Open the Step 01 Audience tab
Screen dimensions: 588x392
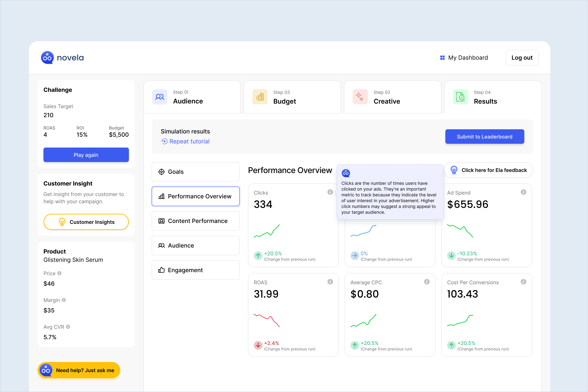tap(192, 97)
